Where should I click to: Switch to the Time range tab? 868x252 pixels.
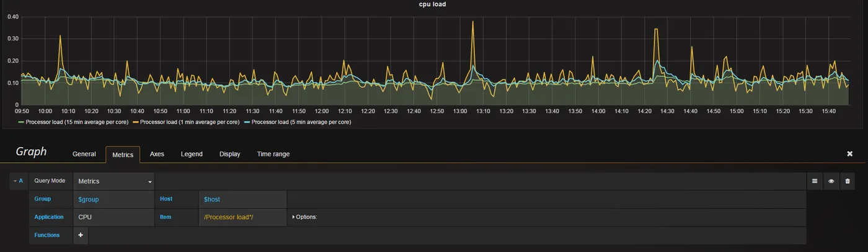(x=273, y=154)
